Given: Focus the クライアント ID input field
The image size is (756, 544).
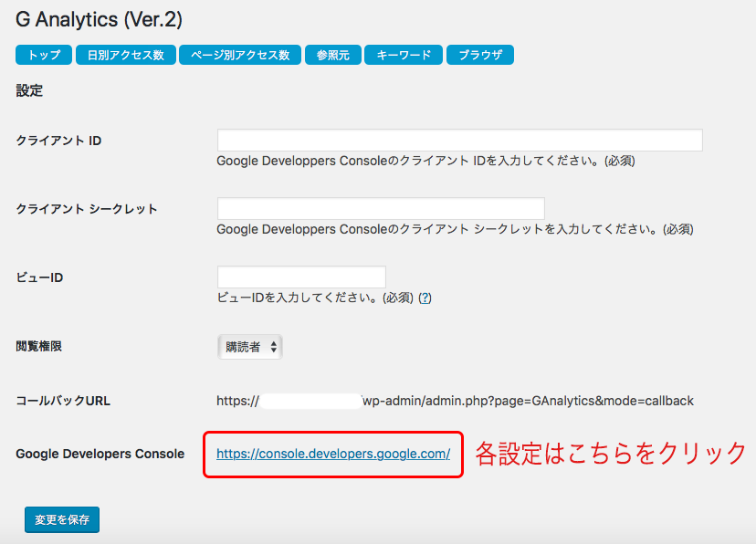Looking at the screenshot, I should pyautogui.click(x=459, y=140).
